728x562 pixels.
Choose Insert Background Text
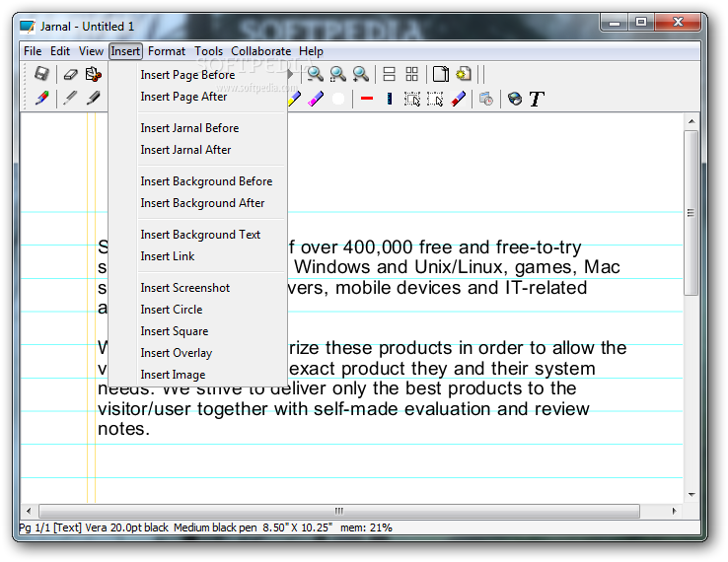(x=198, y=235)
